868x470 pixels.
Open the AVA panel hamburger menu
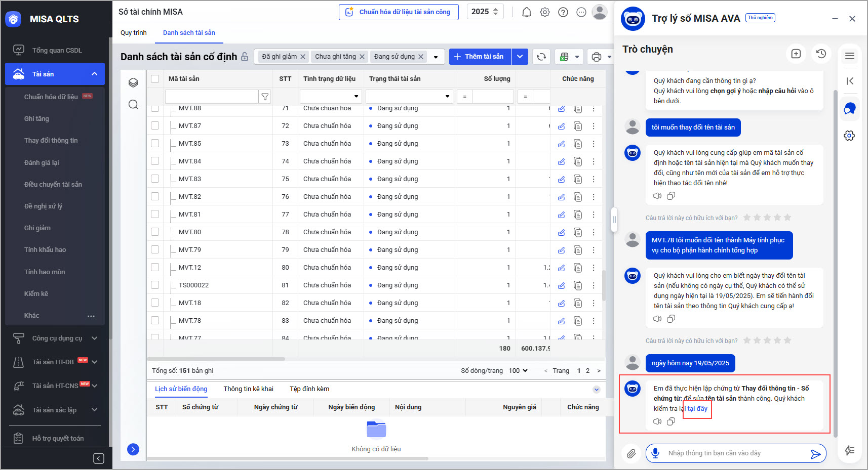850,56
